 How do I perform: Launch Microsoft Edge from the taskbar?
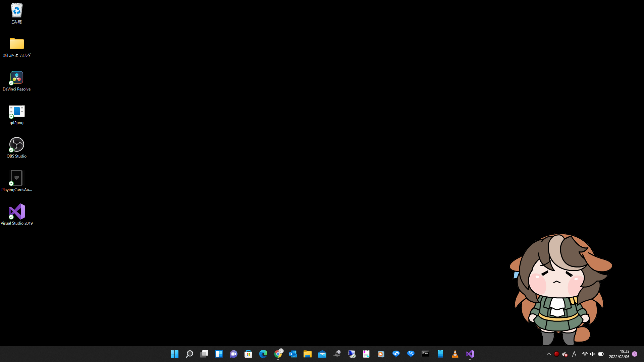point(263,354)
